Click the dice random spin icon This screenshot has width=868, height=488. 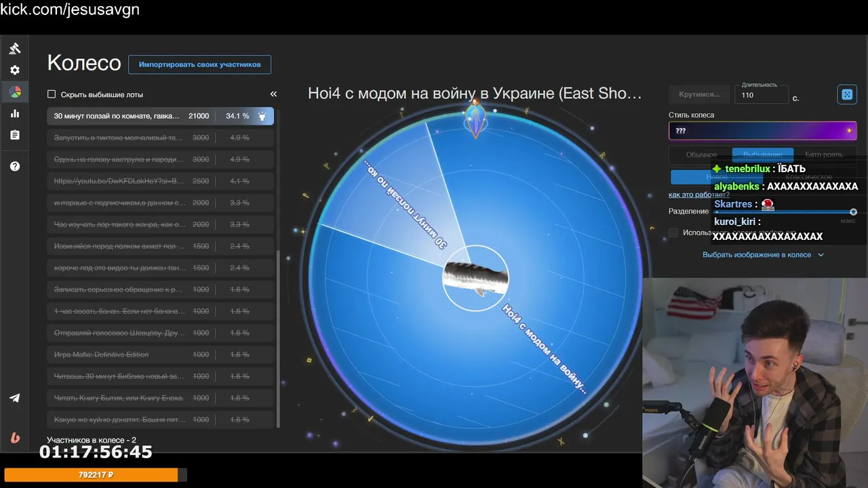(x=847, y=94)
